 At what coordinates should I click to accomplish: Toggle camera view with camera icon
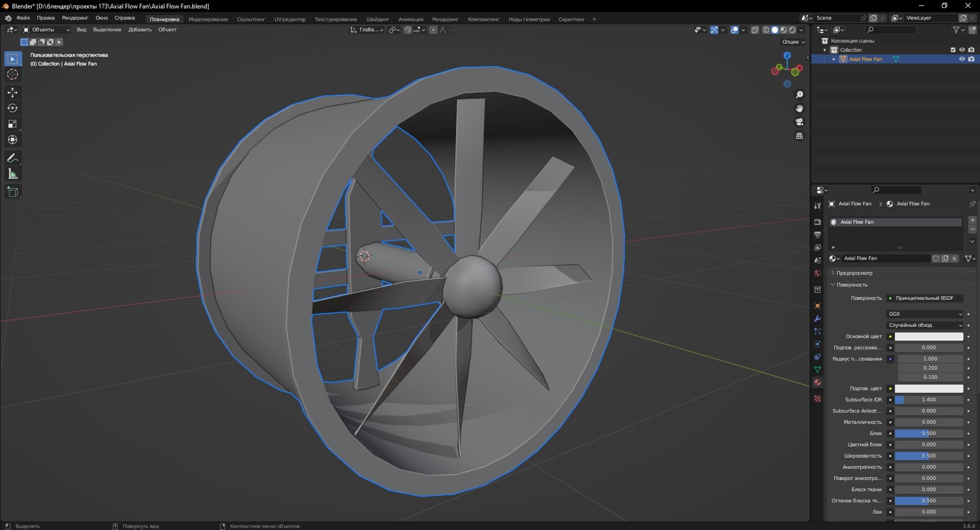coord(799,122)
